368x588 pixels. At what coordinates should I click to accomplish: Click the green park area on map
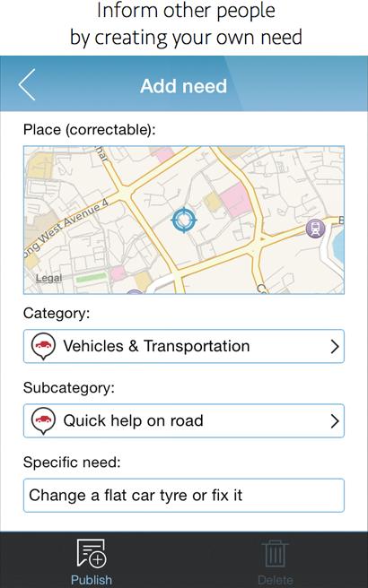point(92,278)
